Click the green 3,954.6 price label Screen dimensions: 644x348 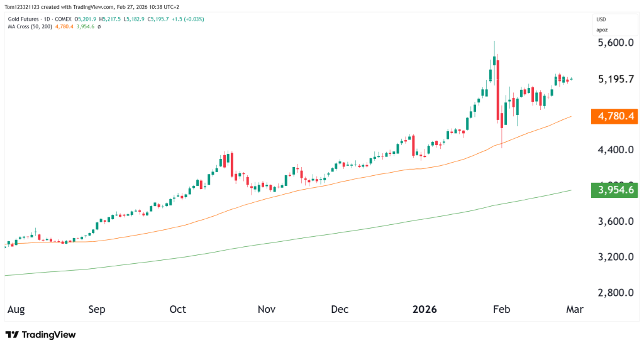coord(615,190)
